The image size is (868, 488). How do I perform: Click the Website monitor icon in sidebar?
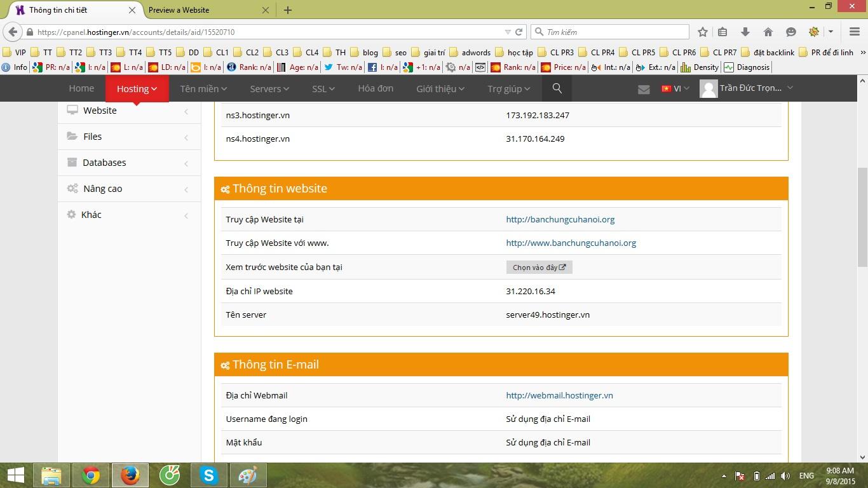72,110
